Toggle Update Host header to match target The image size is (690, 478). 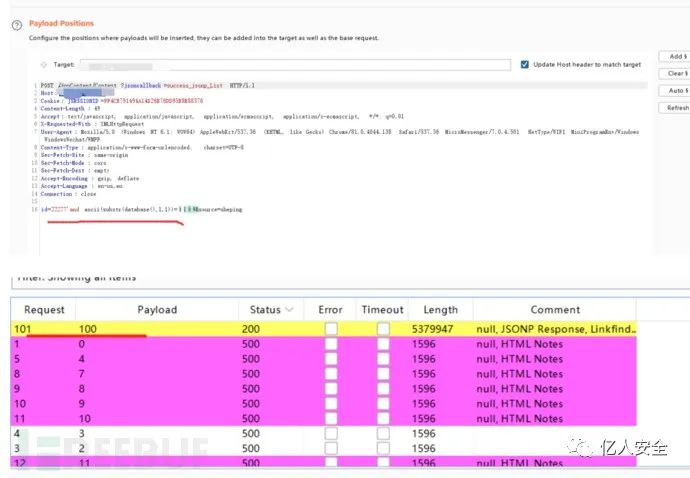click(x=525, y=65)
